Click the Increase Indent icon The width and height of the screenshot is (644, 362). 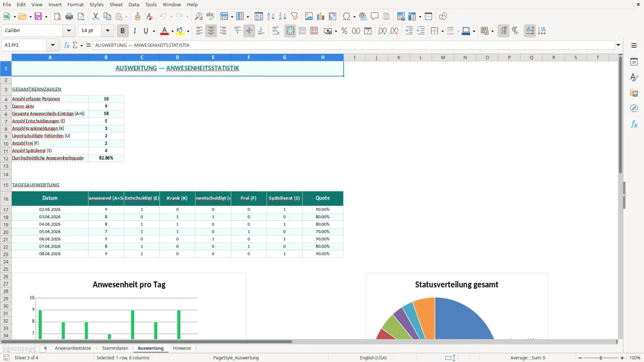point(409,31)
